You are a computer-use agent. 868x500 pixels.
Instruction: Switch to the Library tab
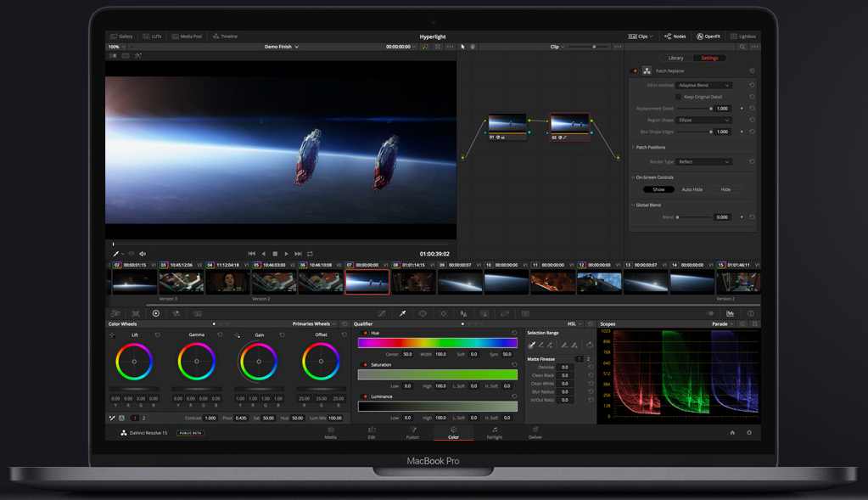675,58
